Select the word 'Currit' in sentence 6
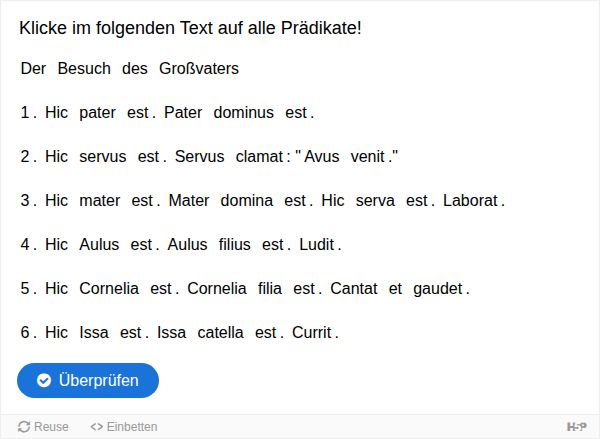This screenshot has width=600, height=439. (x=312, y=333)
